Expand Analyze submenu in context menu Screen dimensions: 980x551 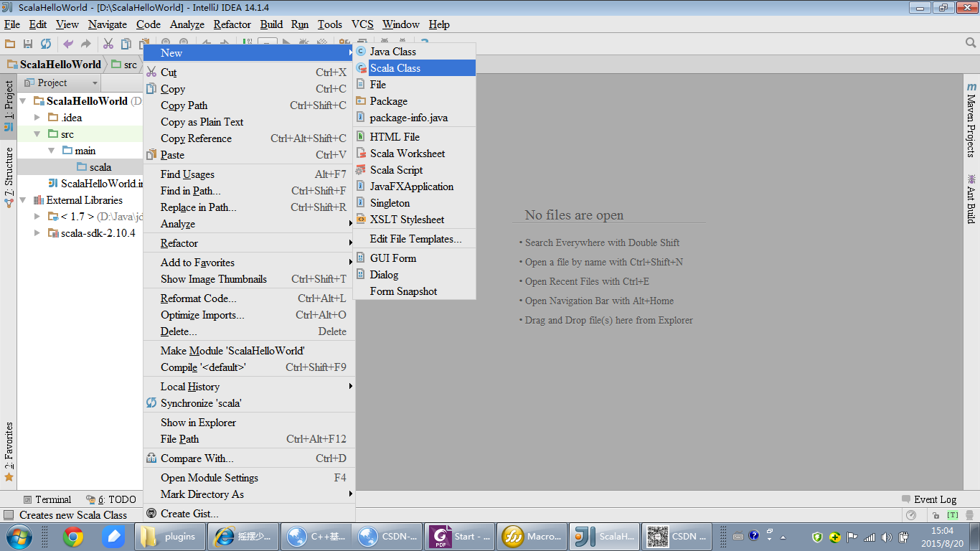coord(249,224)
